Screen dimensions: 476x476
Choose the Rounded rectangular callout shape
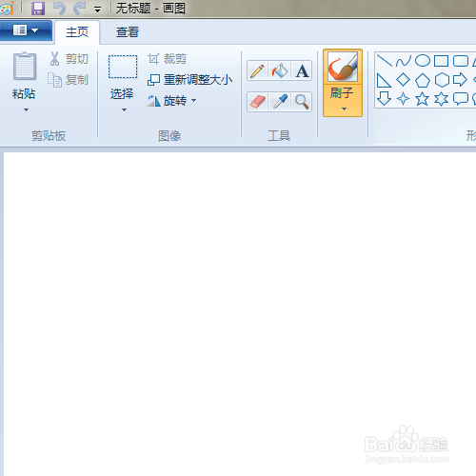pos(461,99)
